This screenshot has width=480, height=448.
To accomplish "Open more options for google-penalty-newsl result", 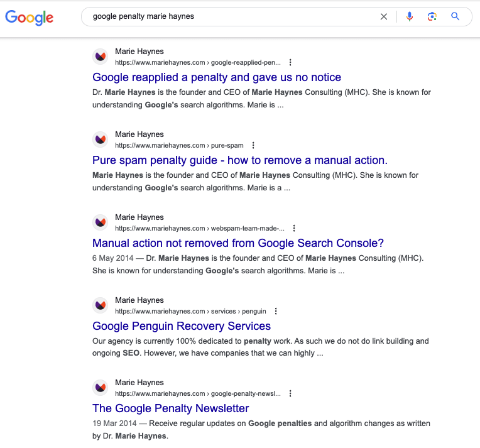I will [x=290, y=394].
